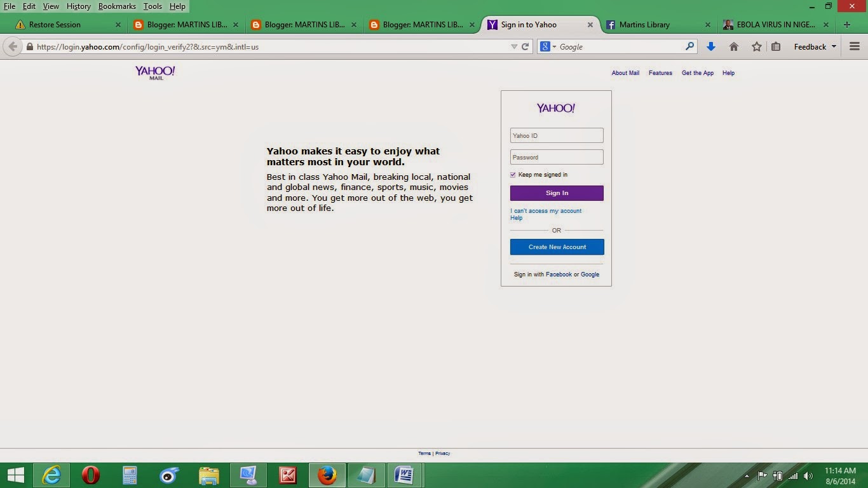Open the monitor icon app on the taskbar

pyautogui.click(x=248, y=475)
